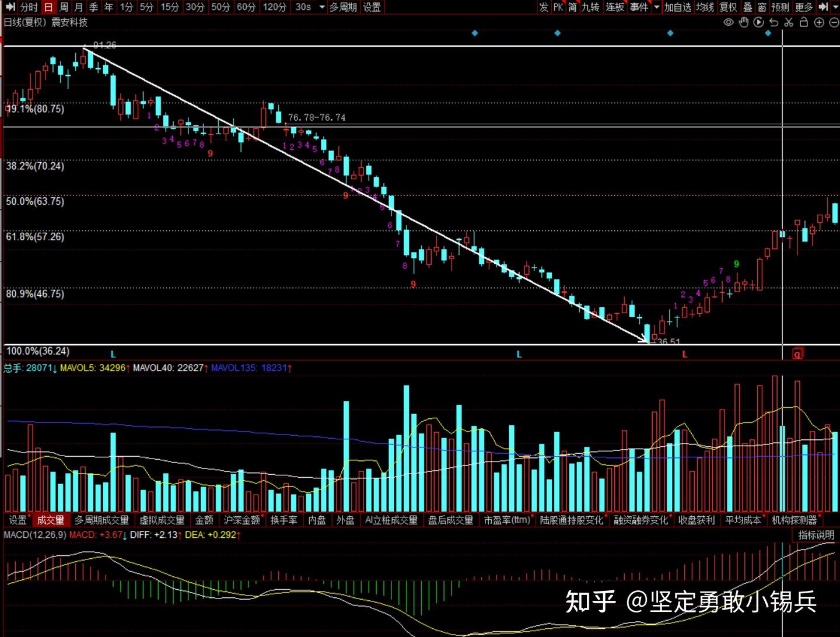
Task: Click the eye visibility icon above the chart
Action: (x=728, y=22)
